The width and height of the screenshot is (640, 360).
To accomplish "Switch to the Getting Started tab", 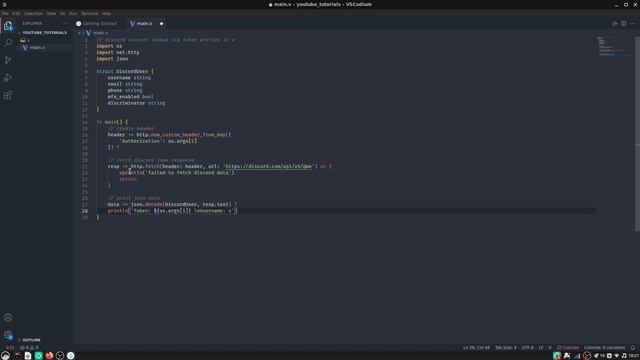I will click(x=97, y=24).
